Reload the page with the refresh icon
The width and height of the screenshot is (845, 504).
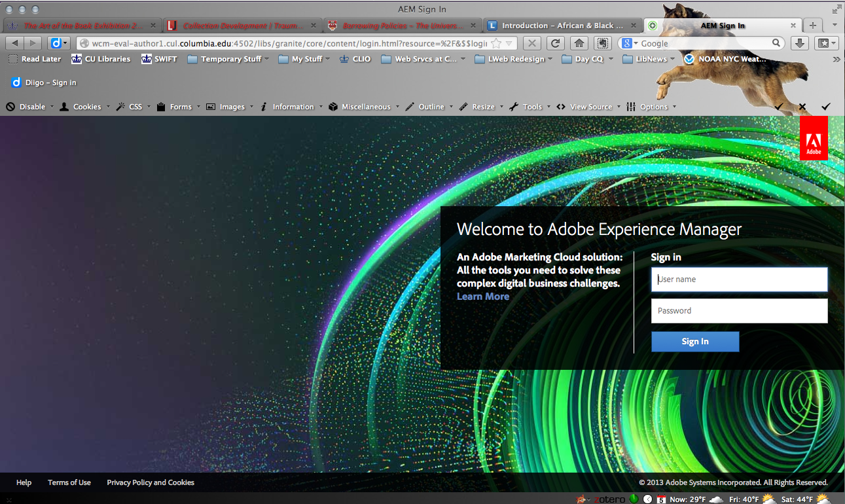pos(556,43)
